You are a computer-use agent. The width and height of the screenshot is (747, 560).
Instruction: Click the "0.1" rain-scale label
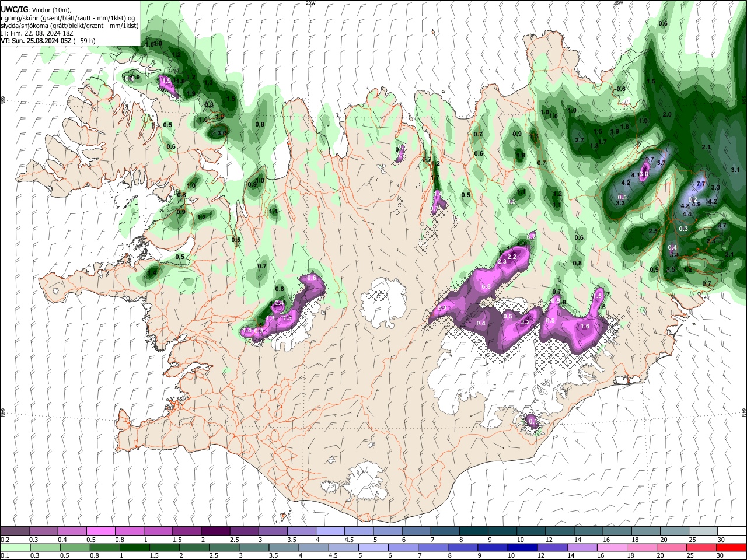5,555
